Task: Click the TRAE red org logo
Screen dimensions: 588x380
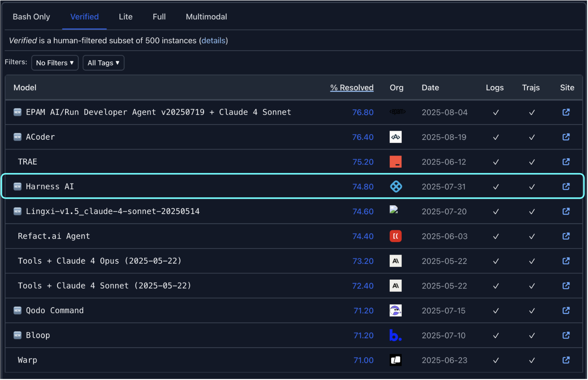Action: 395,162
